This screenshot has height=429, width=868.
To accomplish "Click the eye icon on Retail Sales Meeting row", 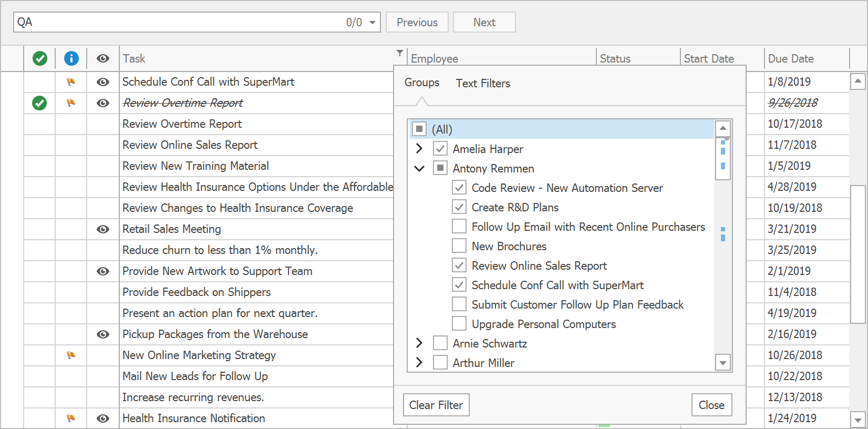I will click(x=103, y=229).
